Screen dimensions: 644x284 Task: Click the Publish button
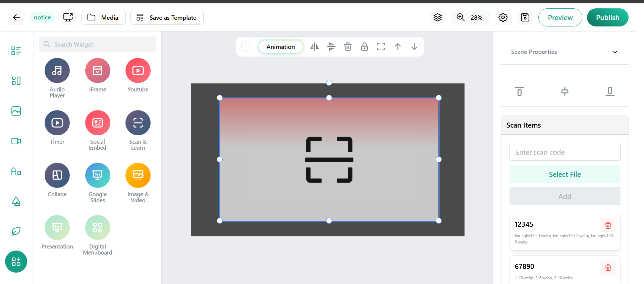point(607,17)
